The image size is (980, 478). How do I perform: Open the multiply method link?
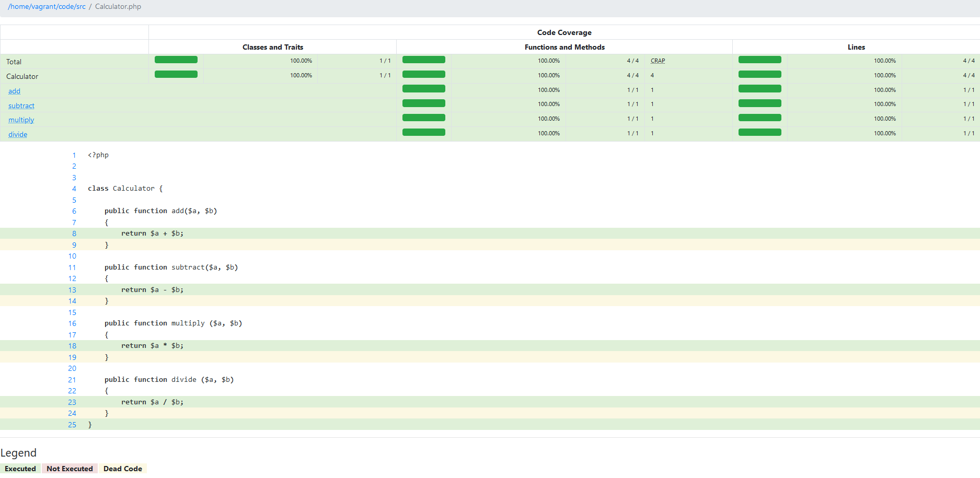point(21,120)
